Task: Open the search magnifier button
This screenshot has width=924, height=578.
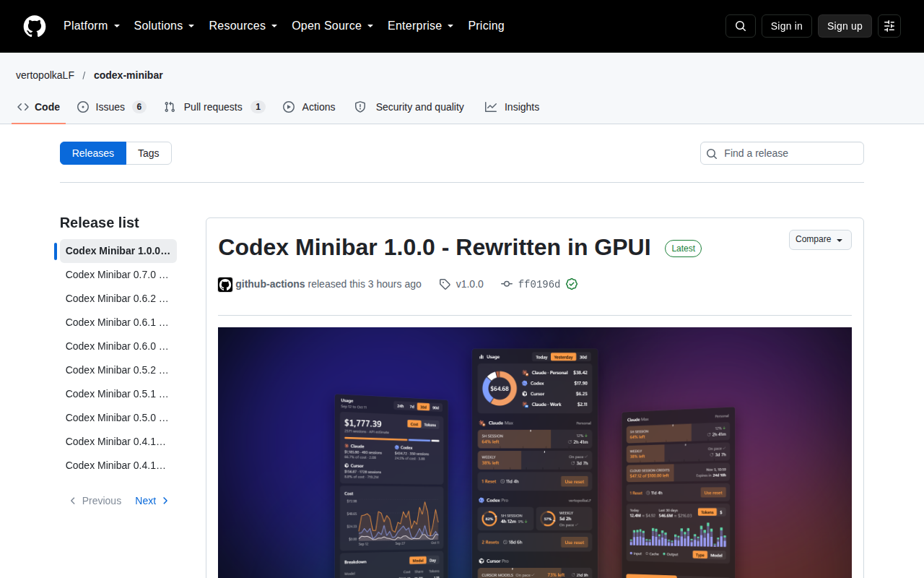Action: click(741, 26)
